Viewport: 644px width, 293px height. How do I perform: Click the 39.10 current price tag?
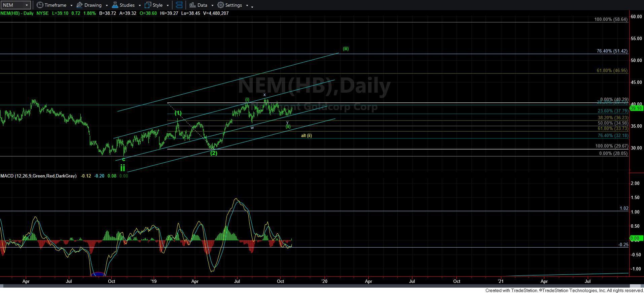point(637,108)
